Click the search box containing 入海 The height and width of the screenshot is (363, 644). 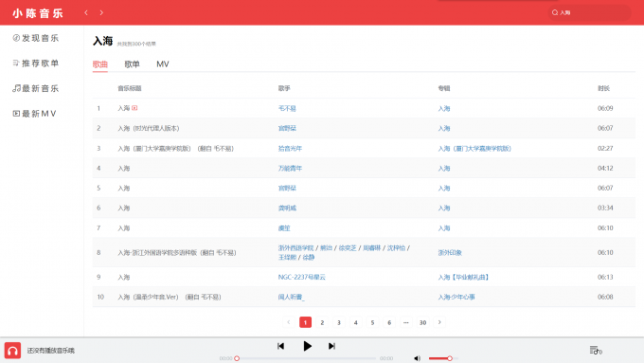pyautogui.click(x=589, y=12)
